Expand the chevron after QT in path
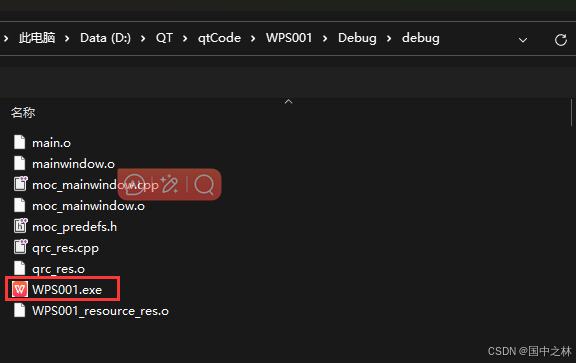Image resolution: width=576 pixels, height=363 pixels. (185, 38)
